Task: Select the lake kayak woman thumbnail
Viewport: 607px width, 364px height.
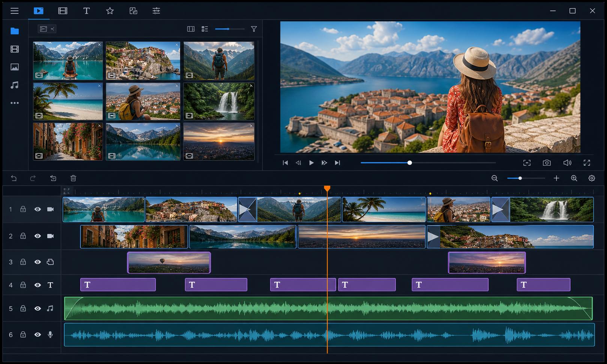Action: [68, 61]
